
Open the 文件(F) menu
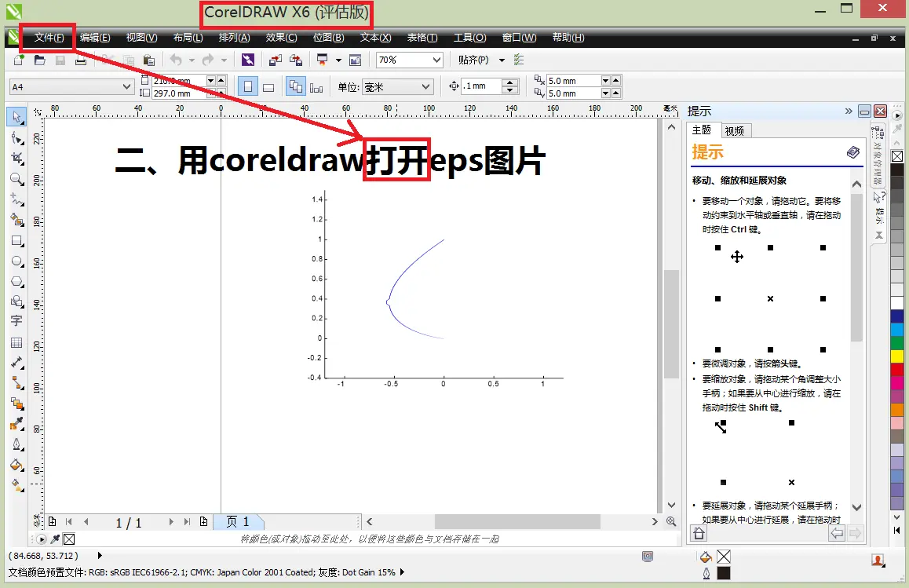click(49, 37)
